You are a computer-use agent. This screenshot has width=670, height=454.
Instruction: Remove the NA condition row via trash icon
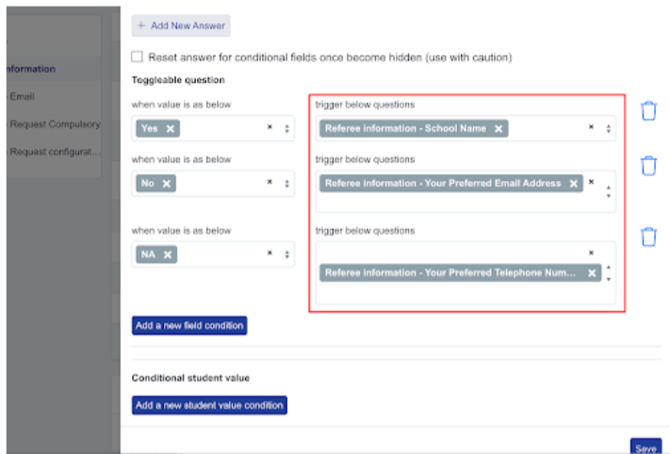pos(648,237)
